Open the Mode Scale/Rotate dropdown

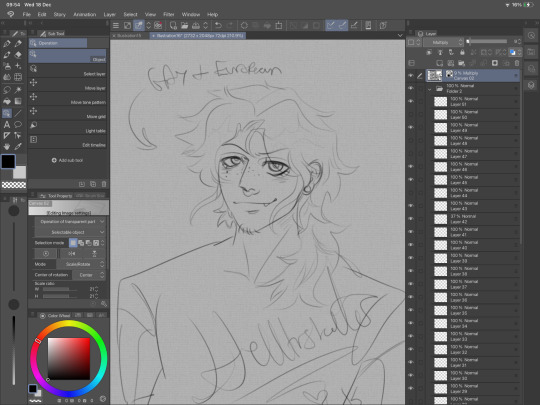tap(81, 264)
